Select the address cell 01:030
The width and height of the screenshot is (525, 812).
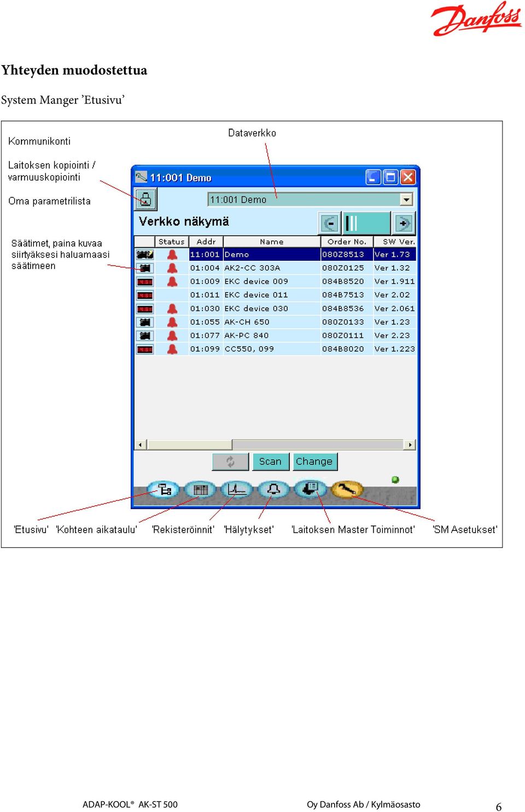205,308
